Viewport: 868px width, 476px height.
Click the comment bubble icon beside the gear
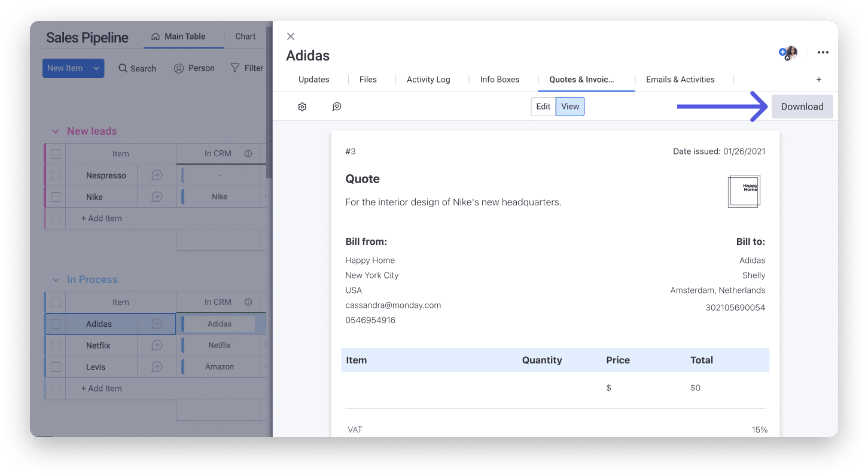tap(337, 107)
